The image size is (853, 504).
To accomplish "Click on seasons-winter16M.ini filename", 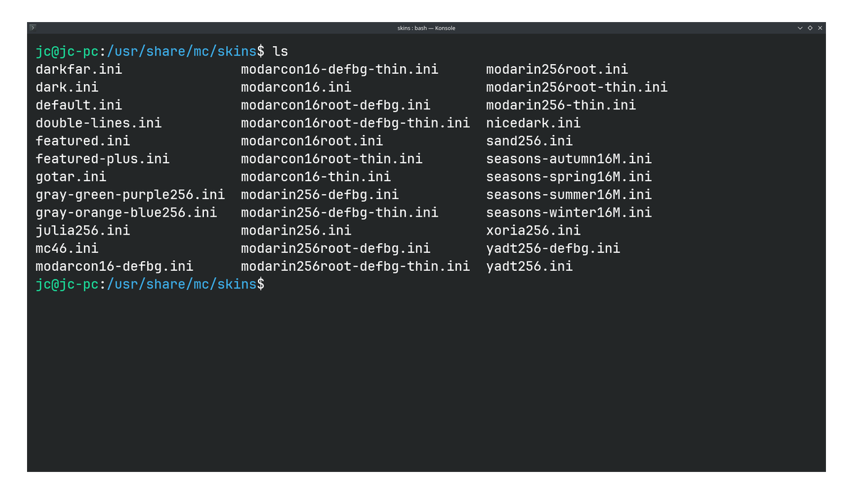I will pyautogui.click(x=569, y=213).
